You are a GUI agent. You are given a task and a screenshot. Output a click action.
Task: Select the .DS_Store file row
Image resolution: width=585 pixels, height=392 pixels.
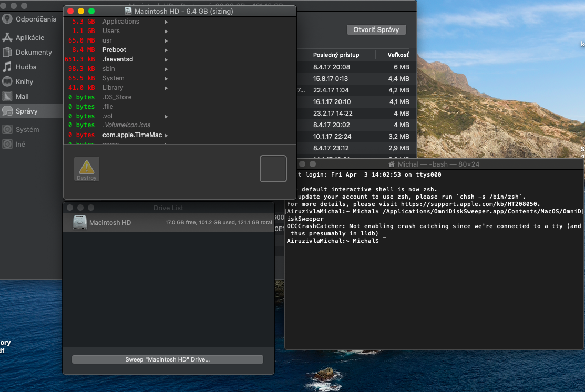pyautogui.click(x=116, y=97)
